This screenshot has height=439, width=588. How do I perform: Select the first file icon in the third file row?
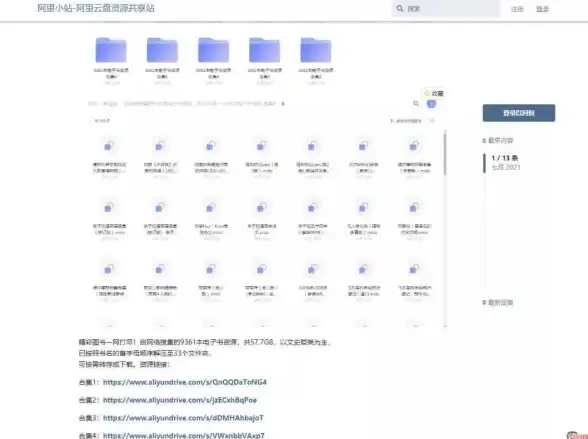109,269
